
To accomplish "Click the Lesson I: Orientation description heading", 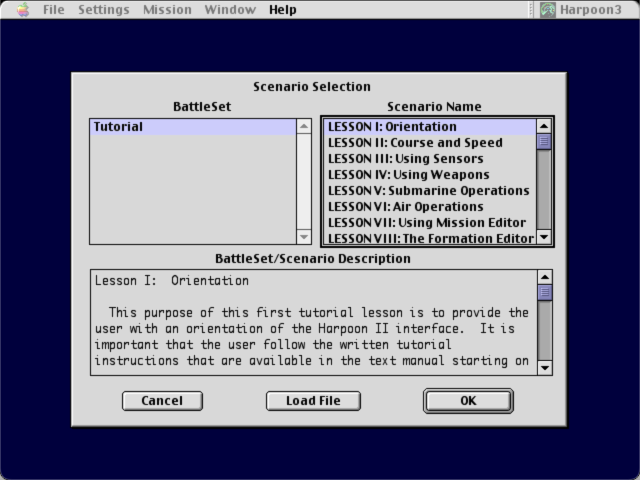I will (172, 281).
